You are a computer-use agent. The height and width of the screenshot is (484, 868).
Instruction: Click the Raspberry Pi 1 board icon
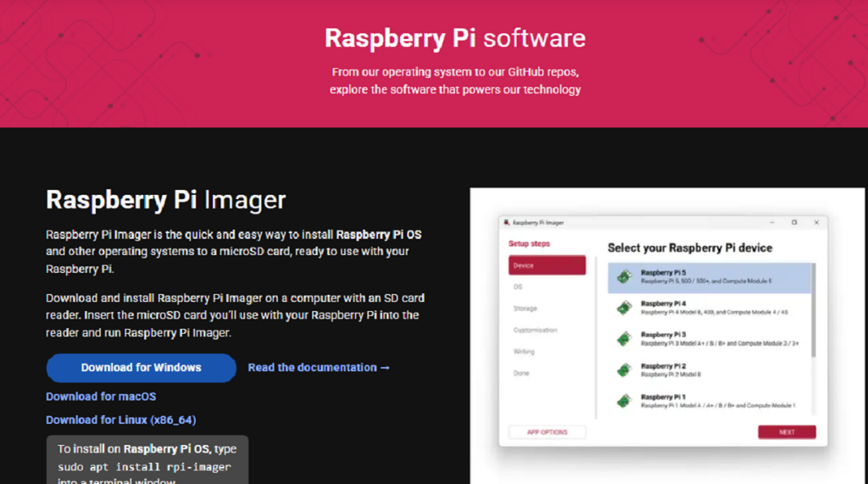[x=625, y=401]
